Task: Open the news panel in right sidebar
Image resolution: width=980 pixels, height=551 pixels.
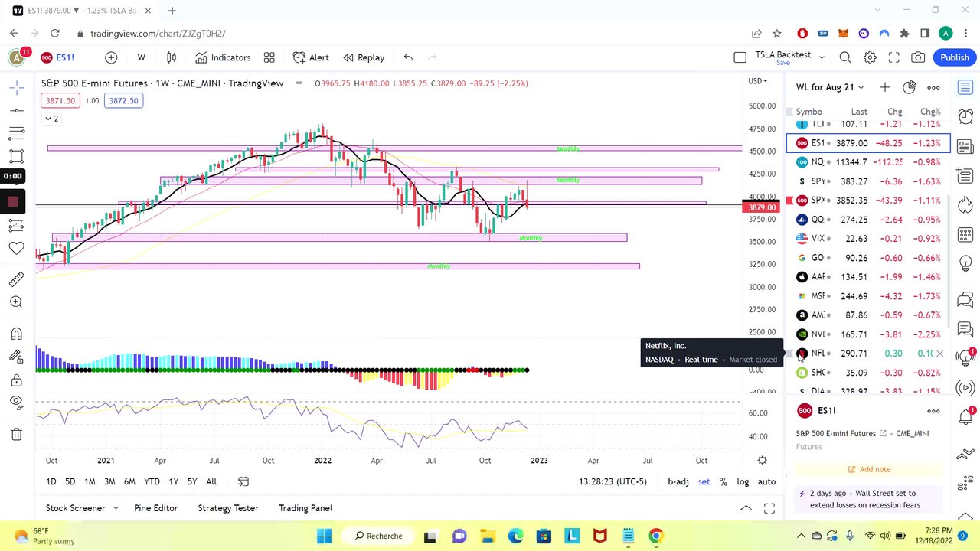Action: point(965,146)
